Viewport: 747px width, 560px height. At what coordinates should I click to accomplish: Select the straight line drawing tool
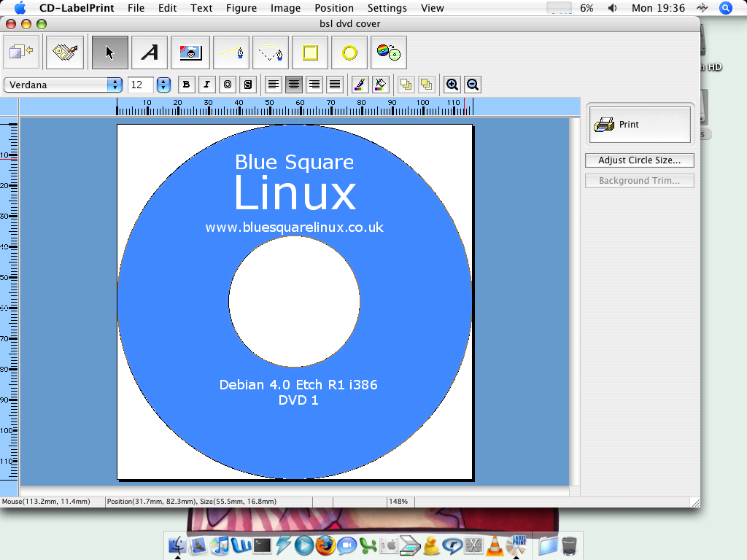231,52
